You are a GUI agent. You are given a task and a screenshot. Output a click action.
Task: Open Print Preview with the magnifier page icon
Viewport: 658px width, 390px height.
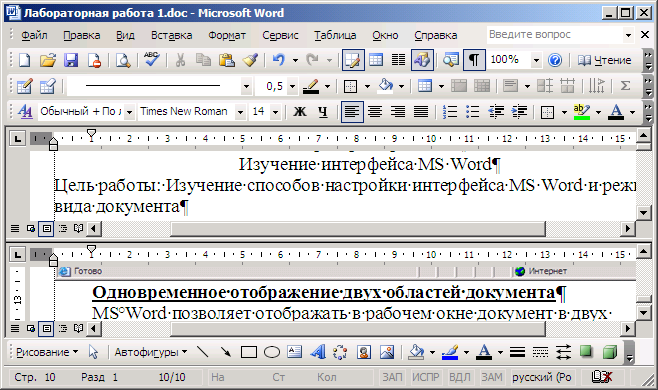pyautogui.click(x=123, y=60)
